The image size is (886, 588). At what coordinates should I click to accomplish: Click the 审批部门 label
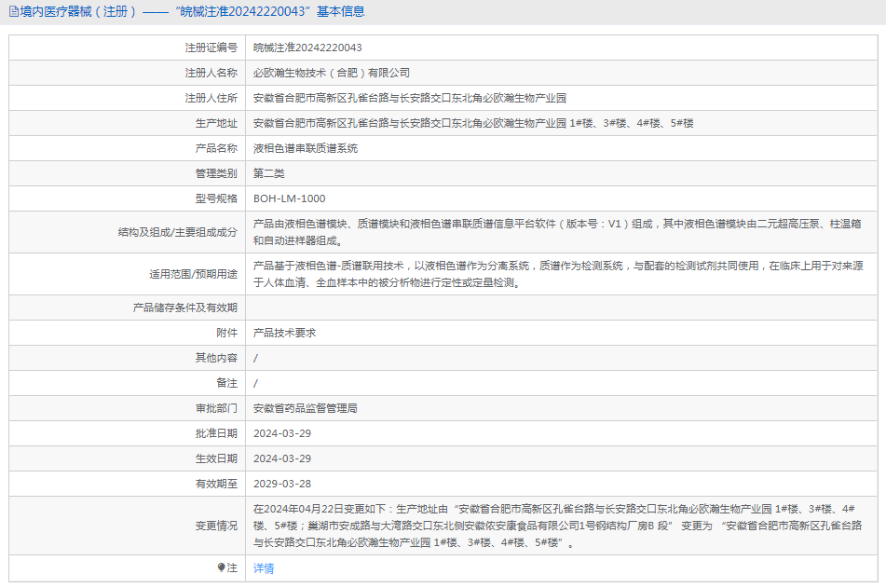[216, 408]
